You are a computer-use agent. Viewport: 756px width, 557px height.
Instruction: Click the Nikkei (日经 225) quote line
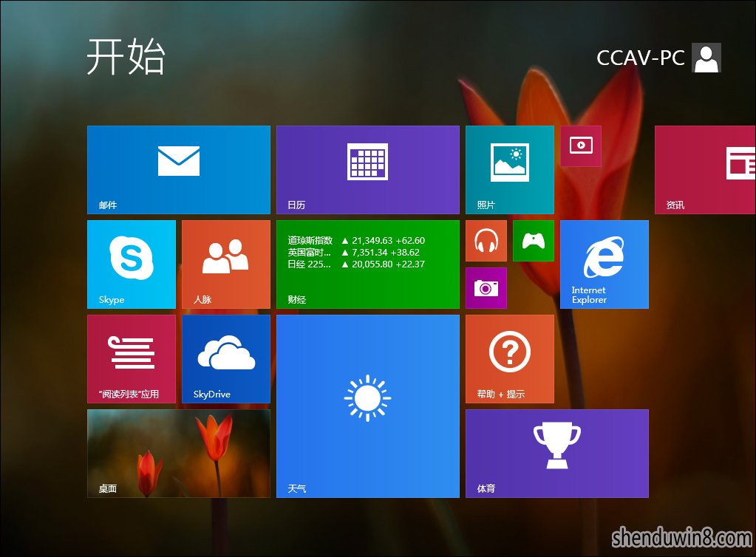(356, 264)
